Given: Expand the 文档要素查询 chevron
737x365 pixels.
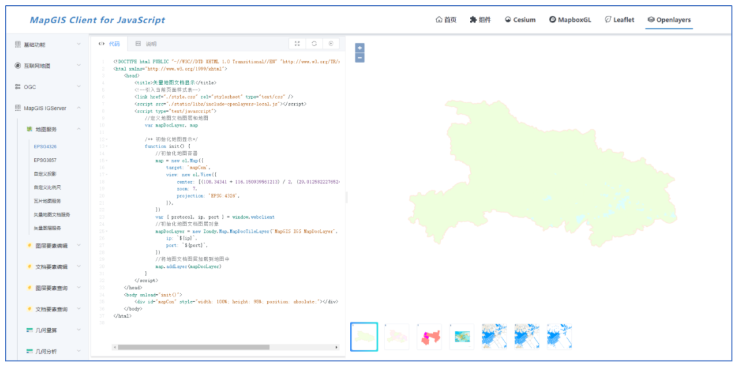Looking at the screenshot, I should pyautogui.click(x=79, y=309).
